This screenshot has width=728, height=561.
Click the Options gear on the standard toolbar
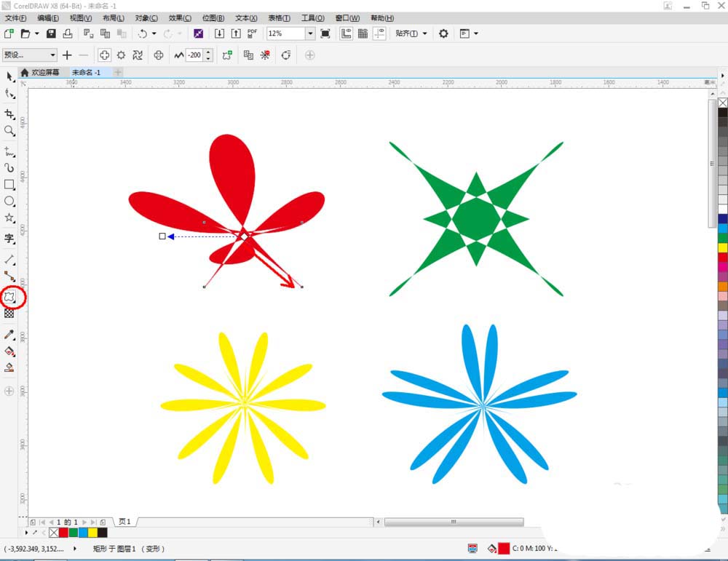click(x=442, y=33)
